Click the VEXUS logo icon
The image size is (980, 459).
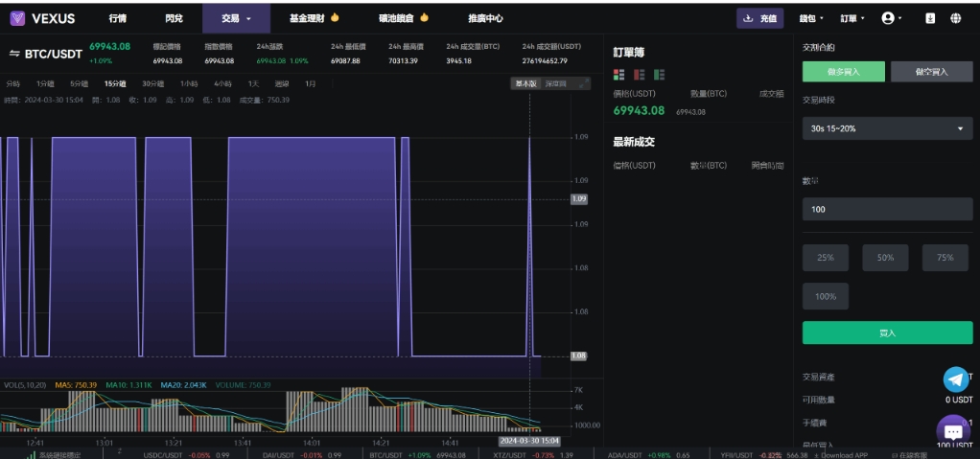[x=17, y=18]
